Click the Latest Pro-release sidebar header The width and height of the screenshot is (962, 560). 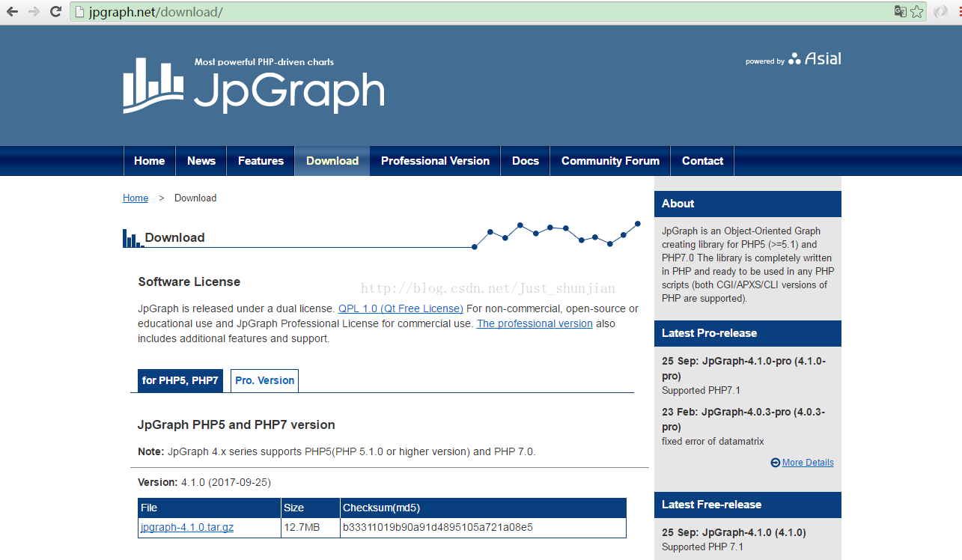tap(748, 333)
